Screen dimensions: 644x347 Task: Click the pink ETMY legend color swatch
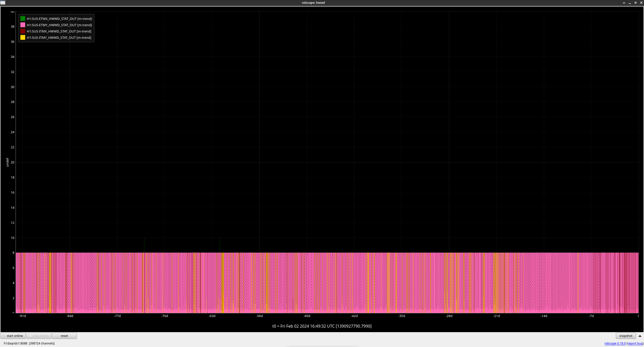23,25
